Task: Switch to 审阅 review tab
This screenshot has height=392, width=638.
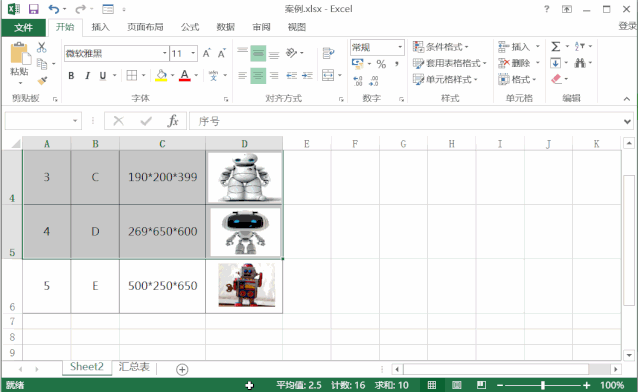Action: (261, 27)
